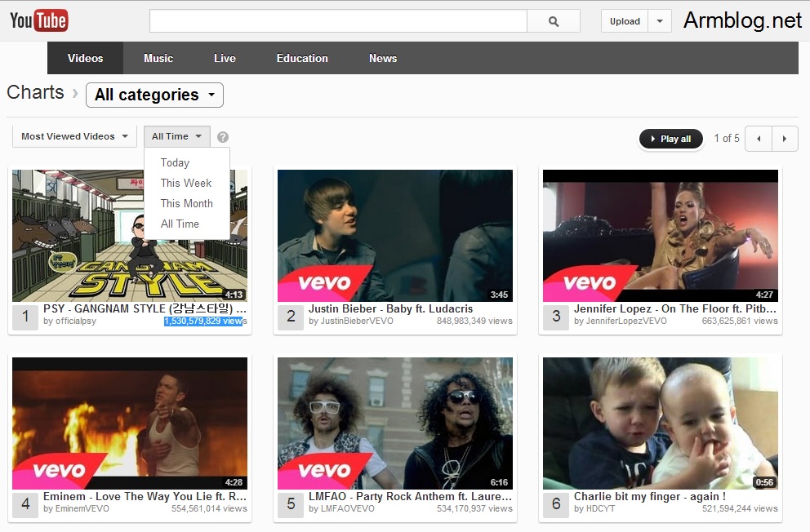This screenshot has width=810, height=532.
Task: Click rank number 6 badge
Action: 556,504
